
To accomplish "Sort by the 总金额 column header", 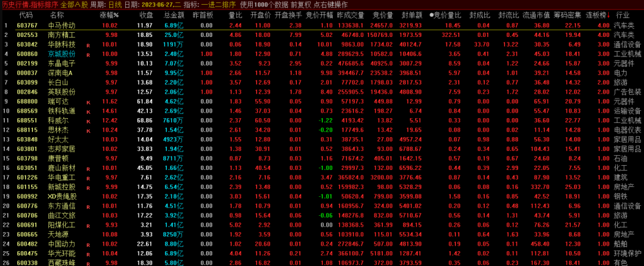I will pos(174,16).
